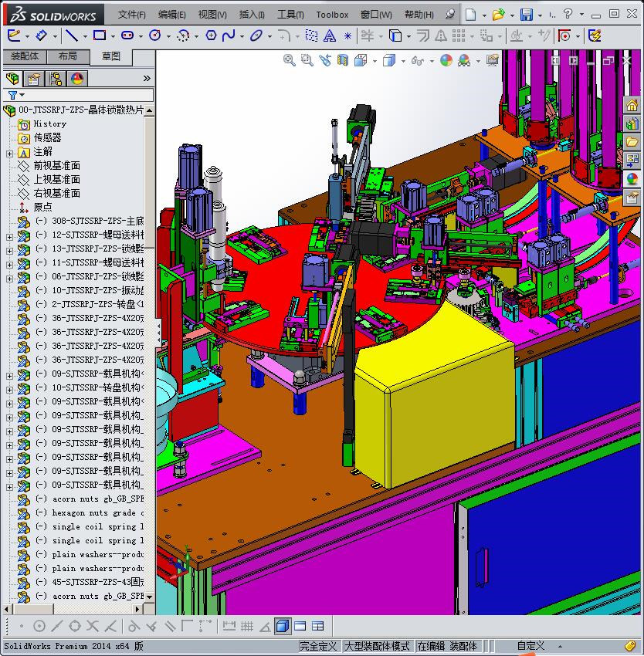Open the DisplayManager color sphere tab
This screenshot has height=656, width=644.
coord(77,79)
